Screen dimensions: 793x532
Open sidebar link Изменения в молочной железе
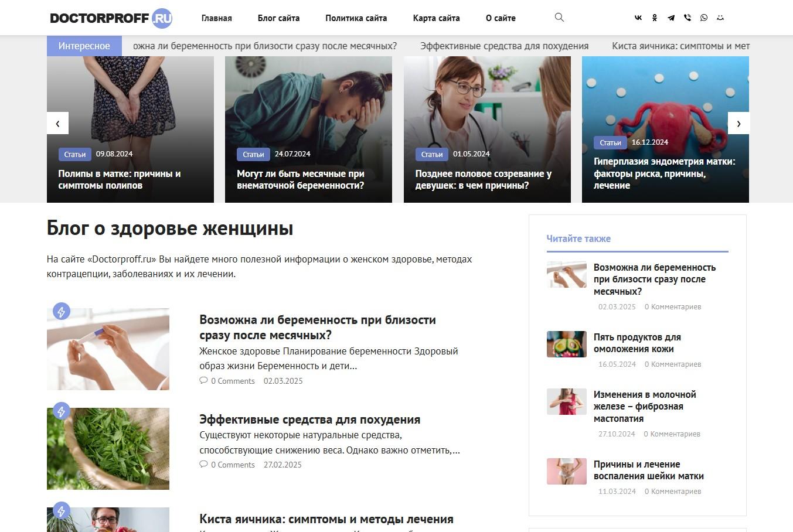[645, 407]
